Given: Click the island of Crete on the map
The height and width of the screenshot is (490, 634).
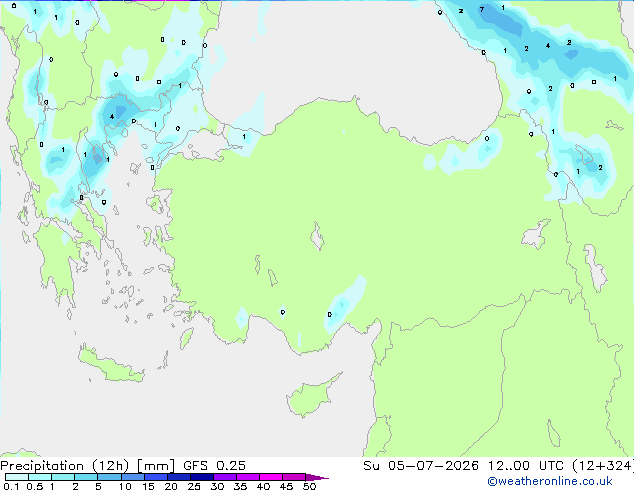Looking at the screenshot, I should (x=111, y=366).
